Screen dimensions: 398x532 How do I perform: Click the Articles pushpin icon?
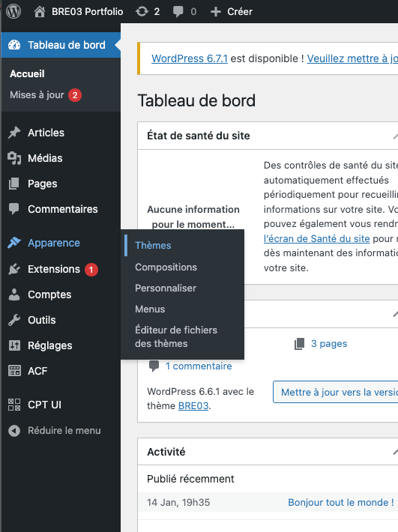14,133
